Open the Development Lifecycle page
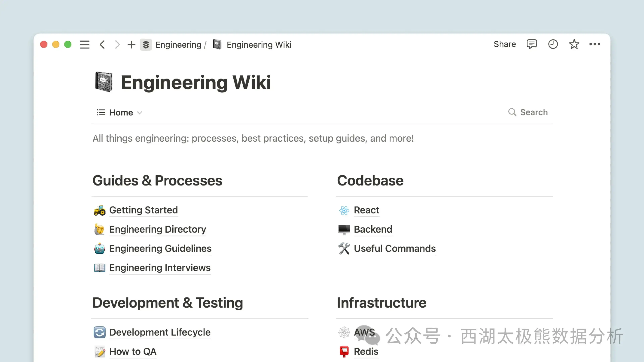 click(160, 332)
